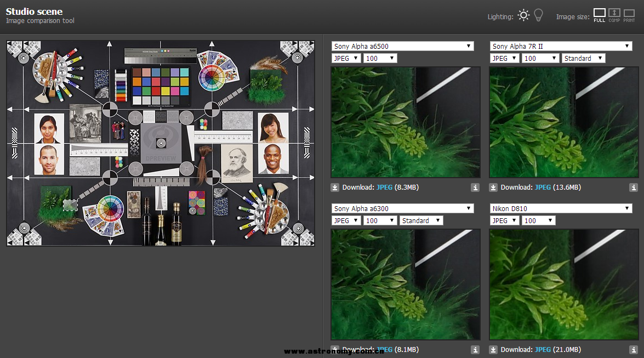Screen dimensions: 644x358
Task: Open the Standard dropdown for Sony Alpha 7R II
Action: point(584,58)
